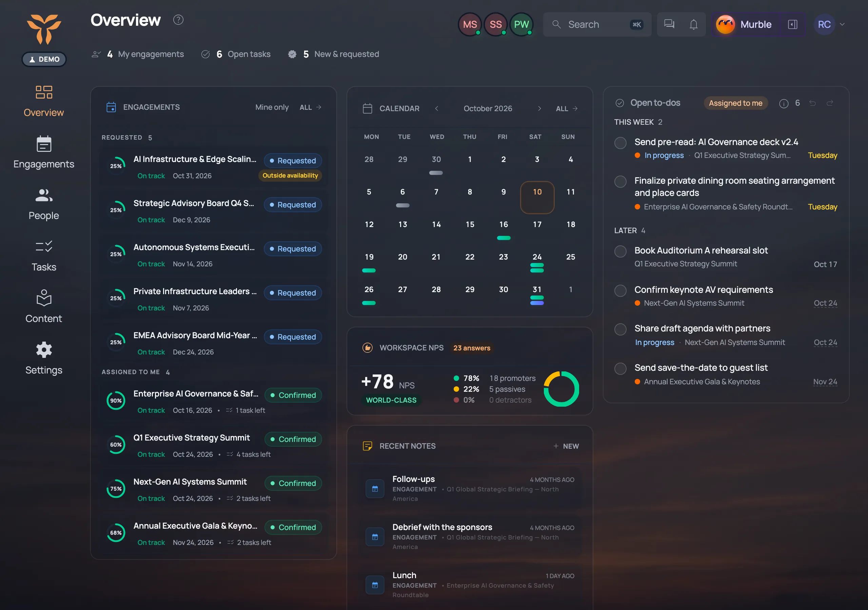Open ALL engagements arrow link
The image size is (868, 610).
310,107
